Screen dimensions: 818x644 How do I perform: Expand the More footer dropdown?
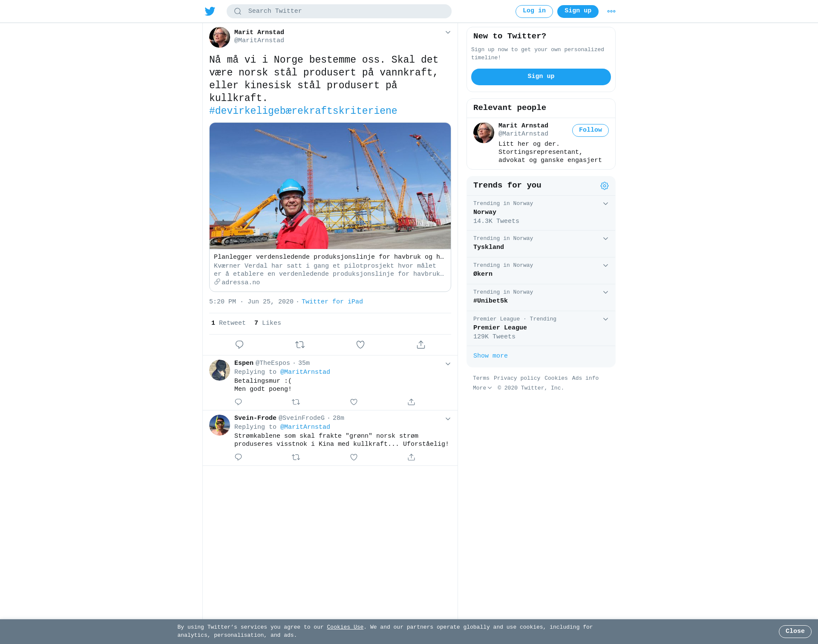pyautogui.click(x=482, y=388)
